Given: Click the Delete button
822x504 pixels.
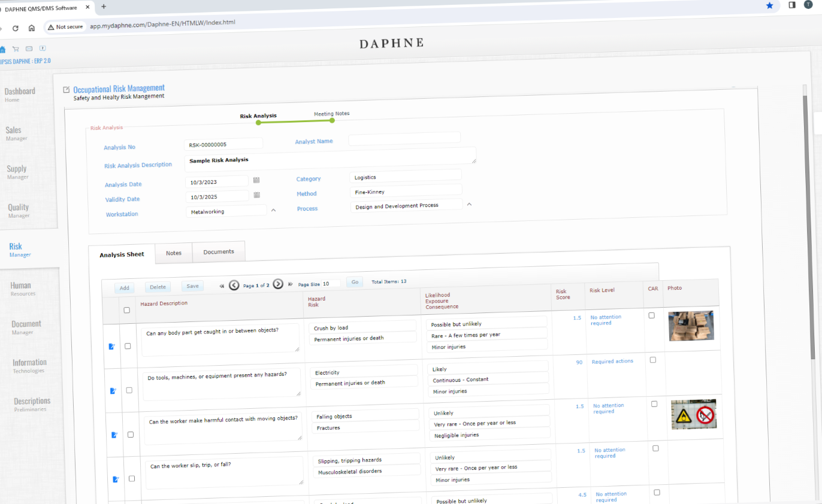Looking at the screenshot, I should tap(158, 287).
